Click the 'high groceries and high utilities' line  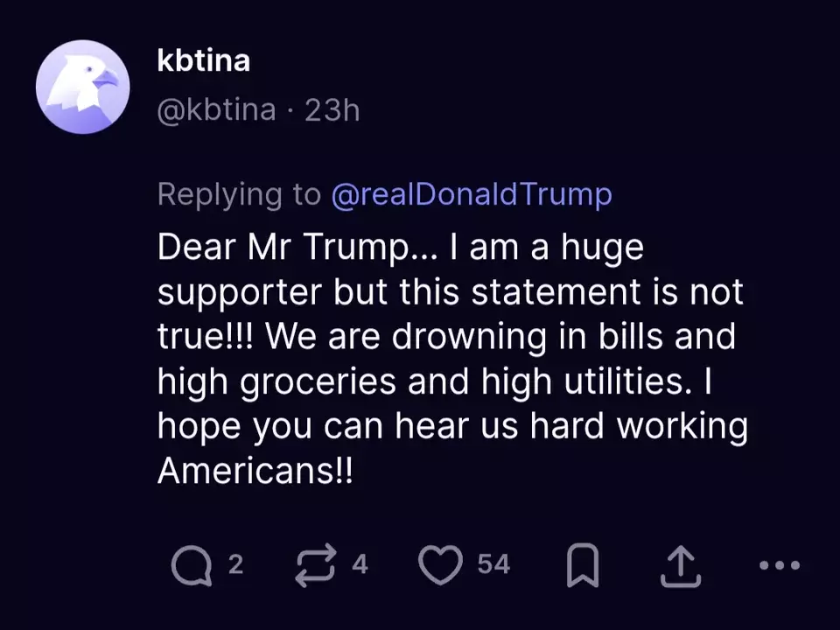point(435,382)
